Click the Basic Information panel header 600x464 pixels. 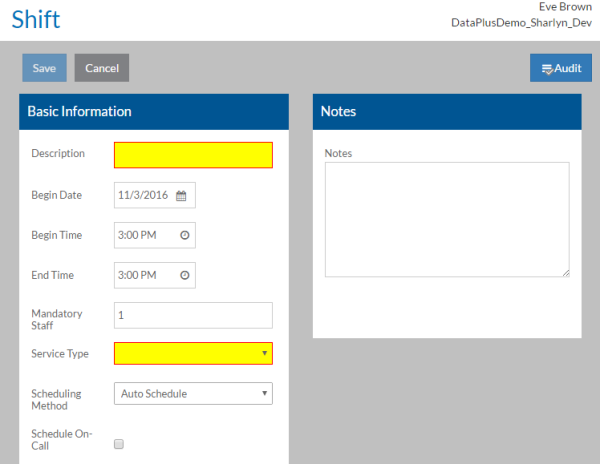coord(154,111)
